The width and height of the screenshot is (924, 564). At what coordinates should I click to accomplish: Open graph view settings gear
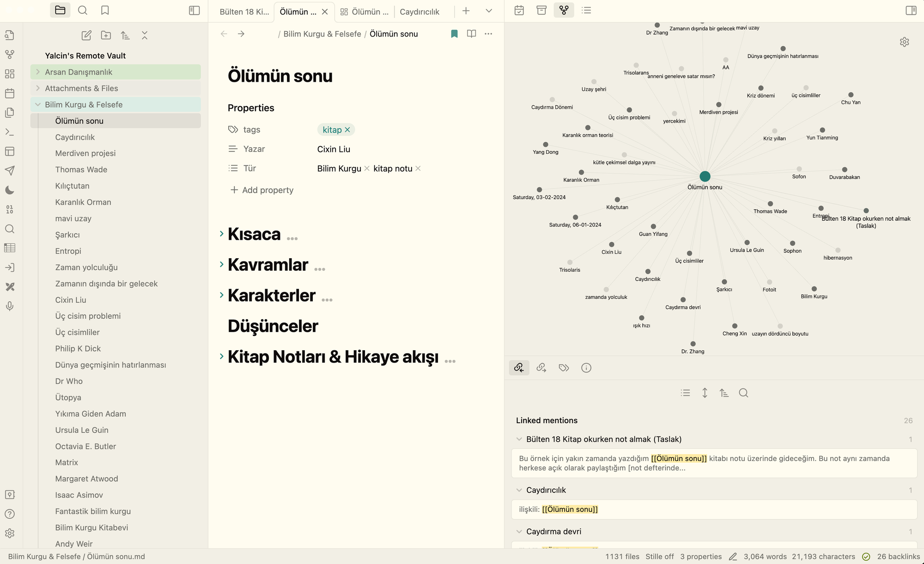[904, 42]
